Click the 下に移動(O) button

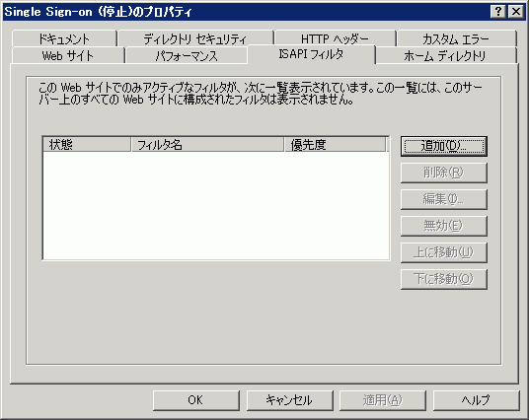point(444,279)
